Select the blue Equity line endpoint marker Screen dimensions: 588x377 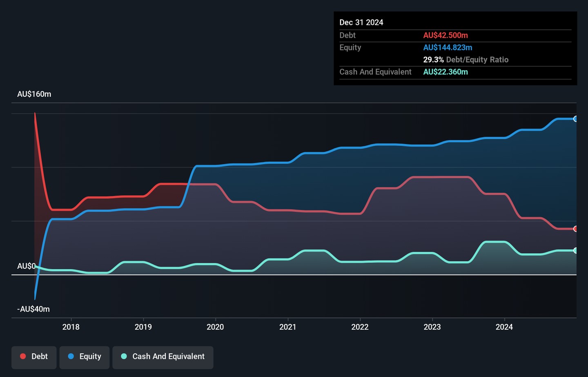(x=575, y=119)
